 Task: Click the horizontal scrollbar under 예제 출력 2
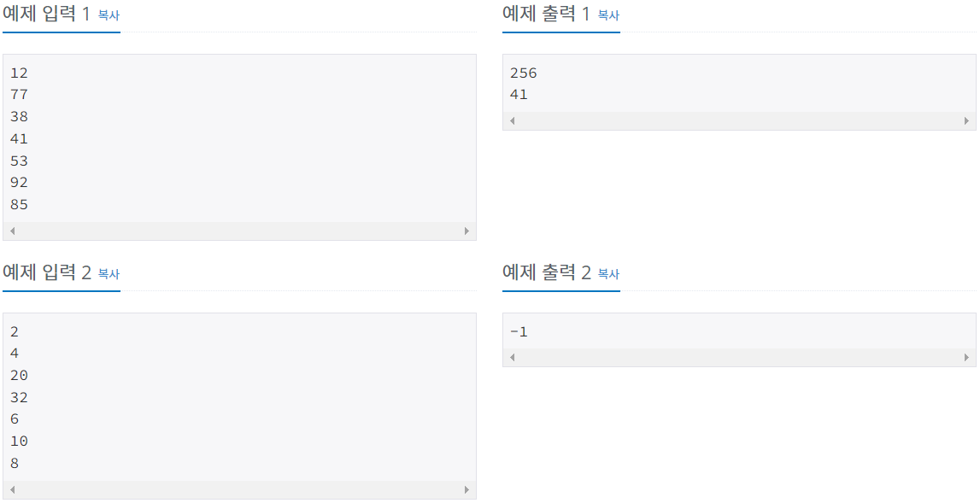[739, 358]
